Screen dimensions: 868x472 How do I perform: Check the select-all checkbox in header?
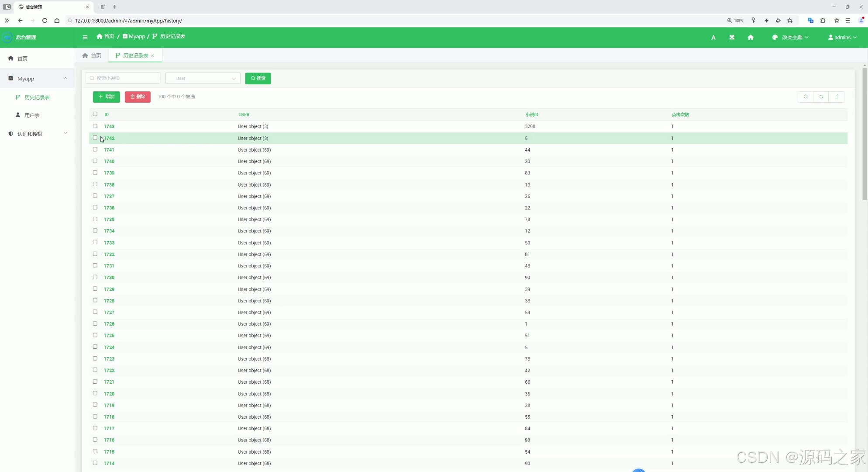[x=95, y=114]
